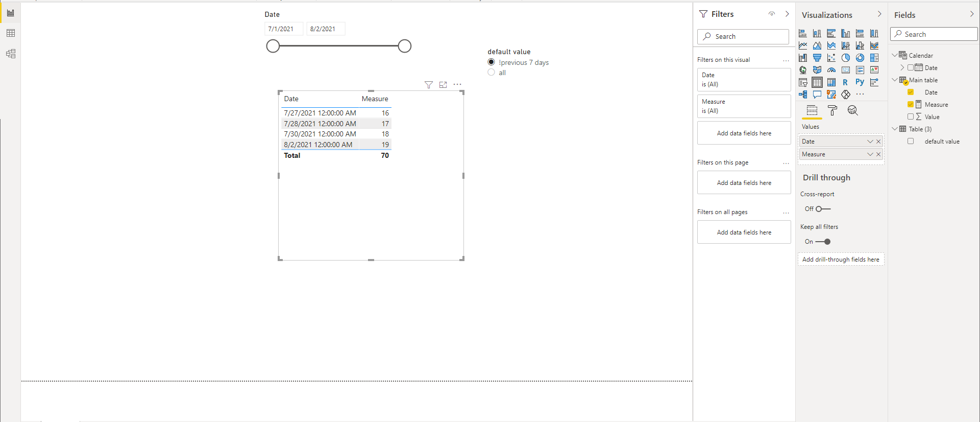This screenshot has height=422, width=980.
Task: Turn on the Cross-report toggle
Action: point(823,209)
